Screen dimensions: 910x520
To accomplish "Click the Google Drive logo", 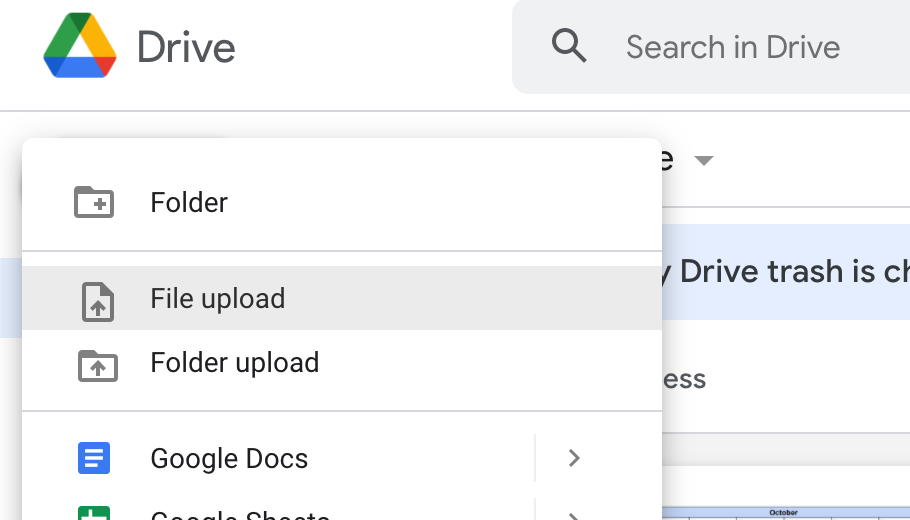I will coord(80,45).
